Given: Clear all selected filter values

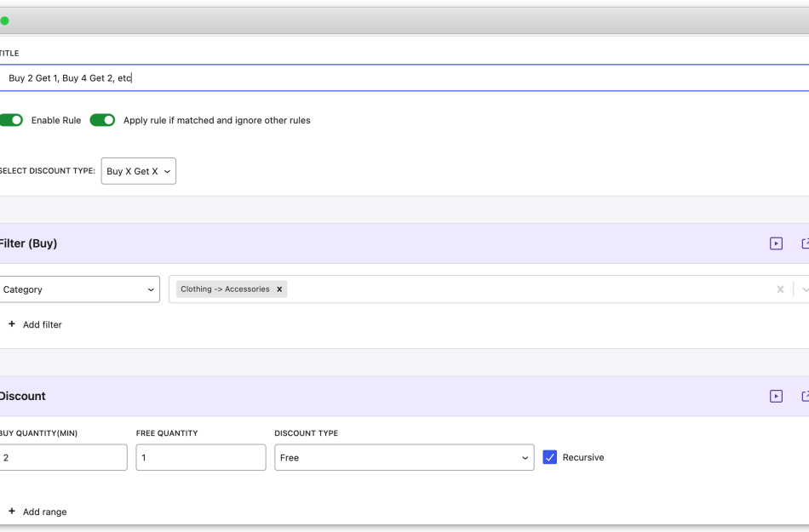Looking at the screenshot, I should (x=780, y=289).
